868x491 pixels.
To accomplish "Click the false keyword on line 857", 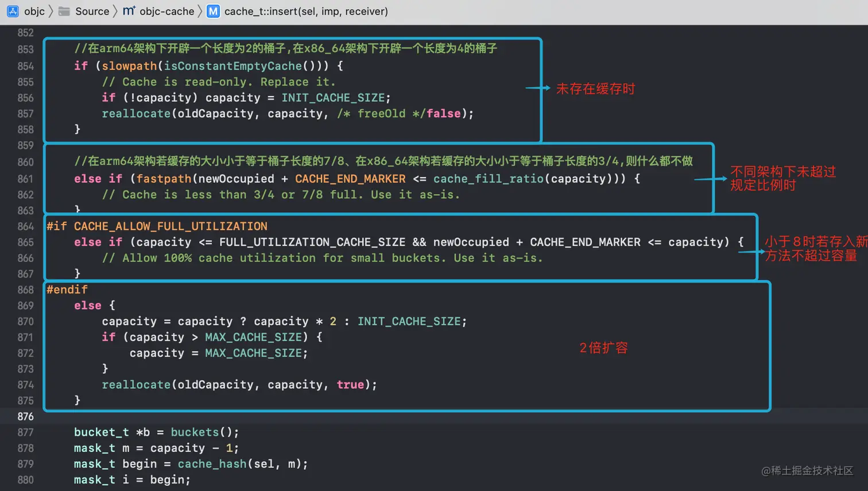I will pyautogui.click(x=443, y=114).
